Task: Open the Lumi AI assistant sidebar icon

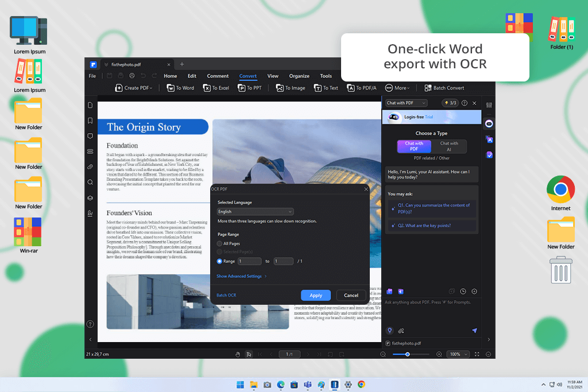Action: 489,123
